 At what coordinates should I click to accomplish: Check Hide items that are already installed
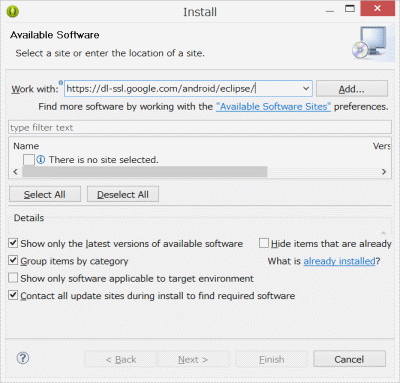(264, 243)
